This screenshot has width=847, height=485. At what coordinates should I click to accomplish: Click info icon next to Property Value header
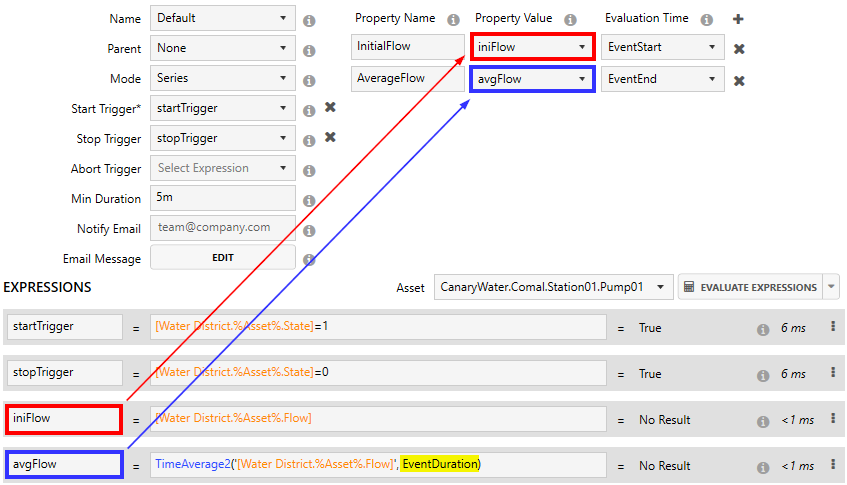point(570,20)
